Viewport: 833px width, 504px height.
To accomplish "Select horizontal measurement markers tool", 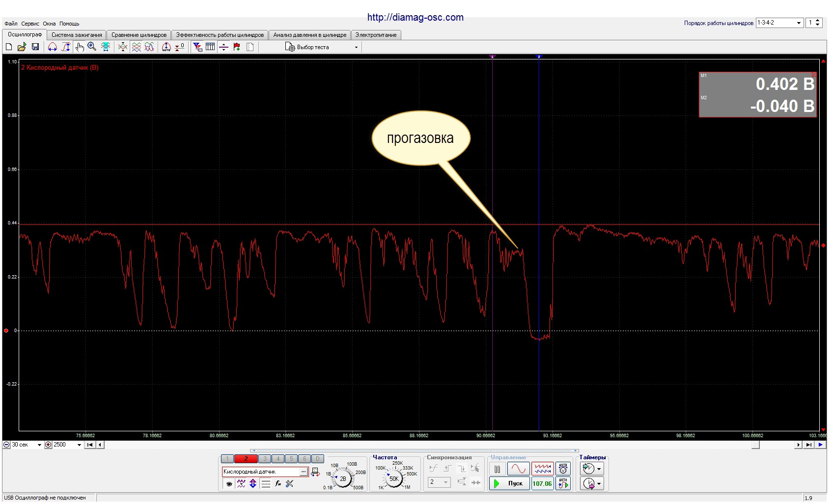I will coord(53,47).
